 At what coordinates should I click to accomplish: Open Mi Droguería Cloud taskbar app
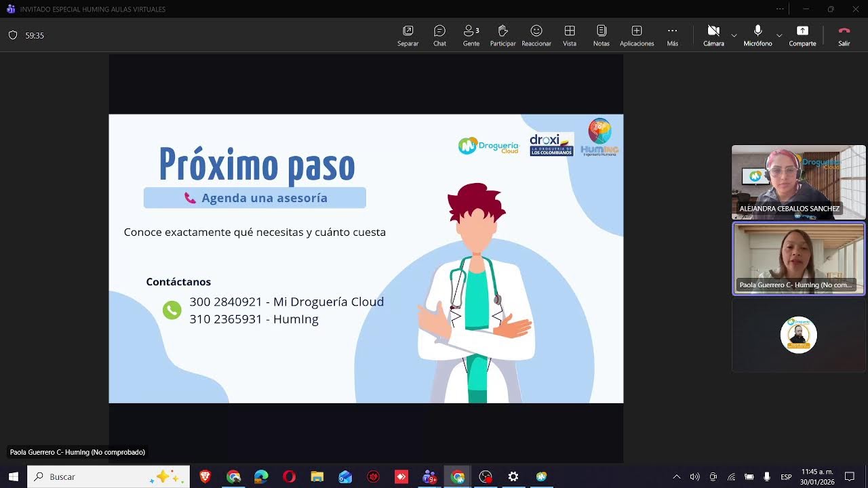click(541, 476)
